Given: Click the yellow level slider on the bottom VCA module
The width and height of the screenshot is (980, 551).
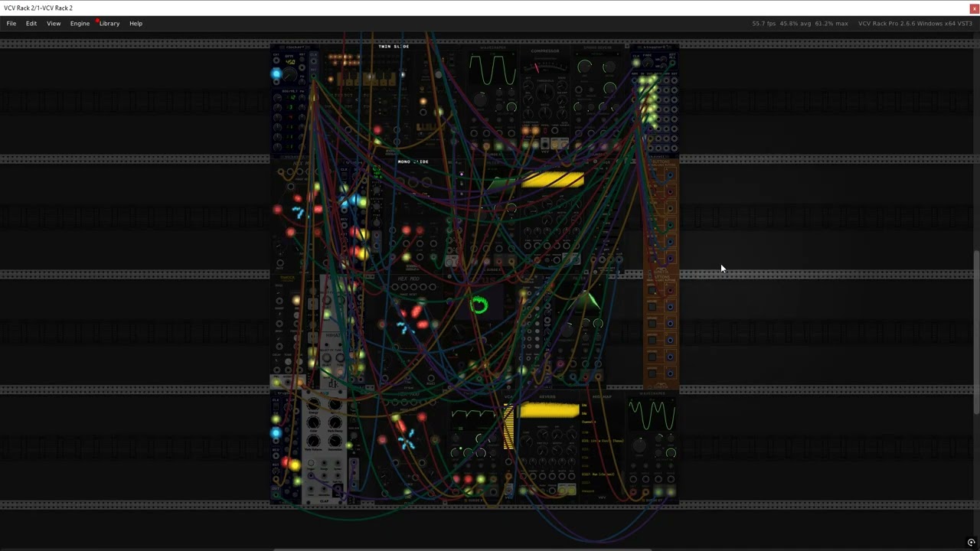Looking at the screenshot, I should pos(508,427).
